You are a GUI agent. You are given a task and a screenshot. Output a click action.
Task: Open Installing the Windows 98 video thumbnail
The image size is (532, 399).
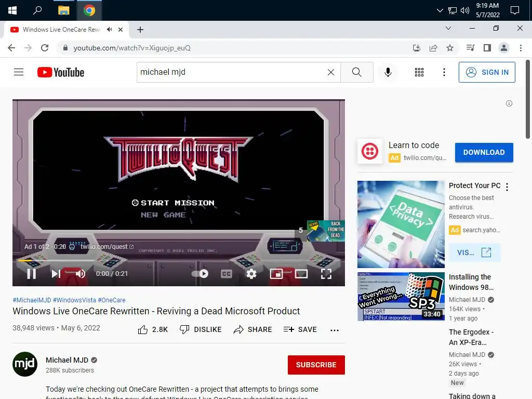pos(401,296)
